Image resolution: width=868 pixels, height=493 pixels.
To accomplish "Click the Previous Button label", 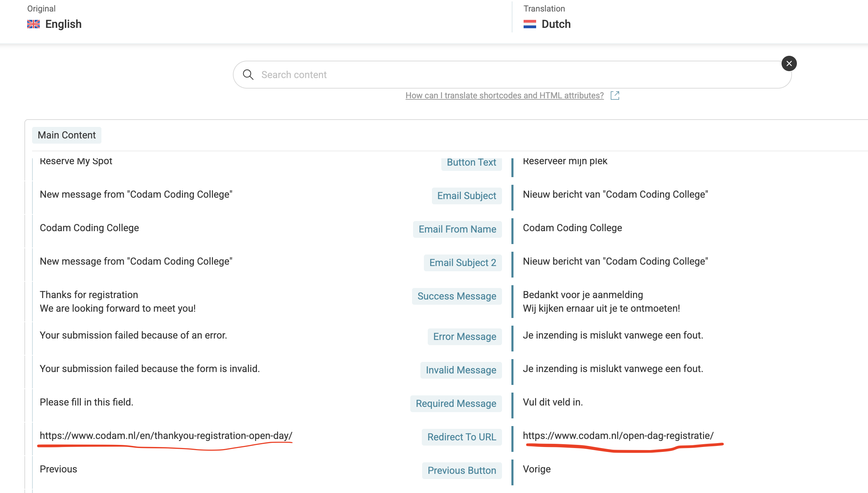I will point(462,471).
